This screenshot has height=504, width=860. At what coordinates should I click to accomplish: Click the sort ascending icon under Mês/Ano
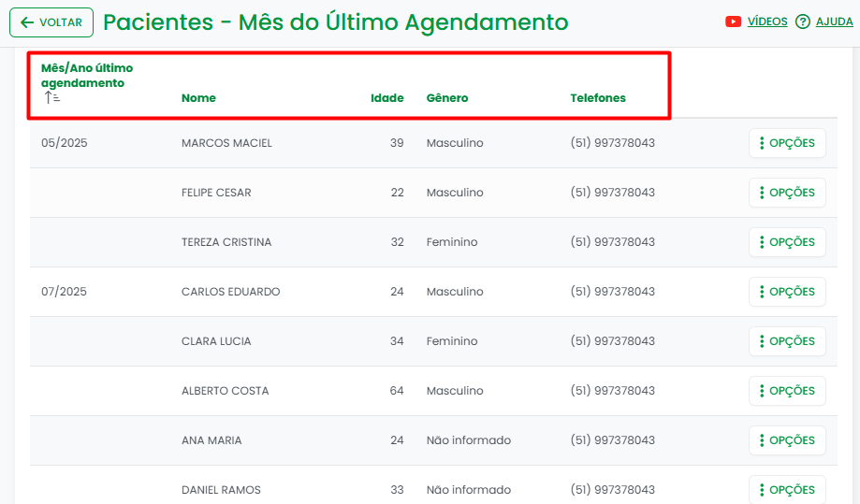point(52,97)
